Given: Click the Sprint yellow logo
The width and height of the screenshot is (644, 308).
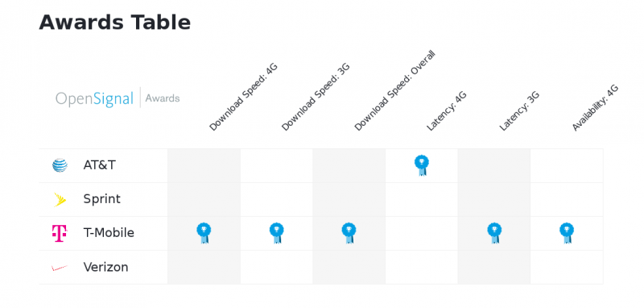Looking at the screenshot, I should [x=60, y=199].
